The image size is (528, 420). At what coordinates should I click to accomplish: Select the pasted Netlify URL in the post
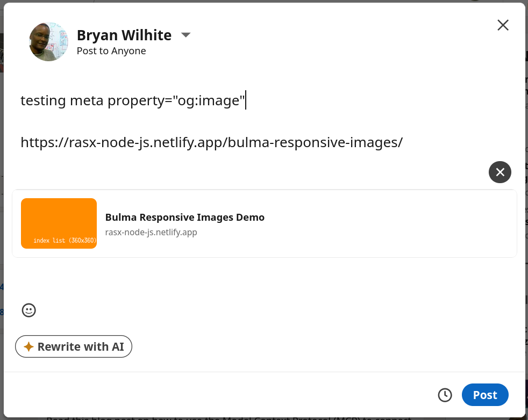[211, 142]
